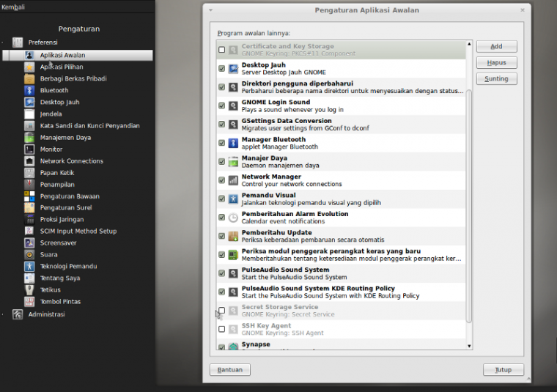
Task: Select the PulseAudio Sound System row
Action: pos(341,273)
